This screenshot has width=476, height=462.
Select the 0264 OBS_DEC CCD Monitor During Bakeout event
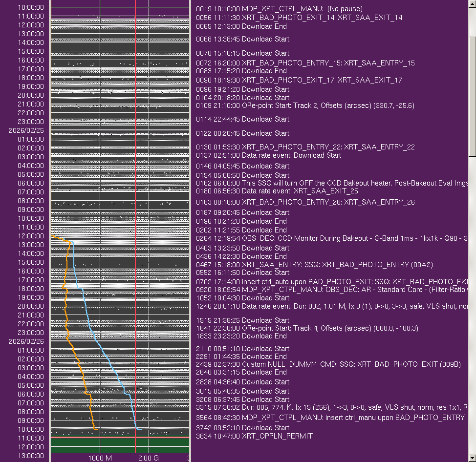tap(332, 238)
